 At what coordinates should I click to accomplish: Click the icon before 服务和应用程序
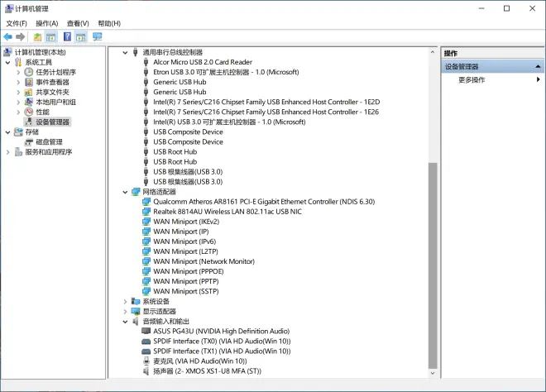click(18, 152)
